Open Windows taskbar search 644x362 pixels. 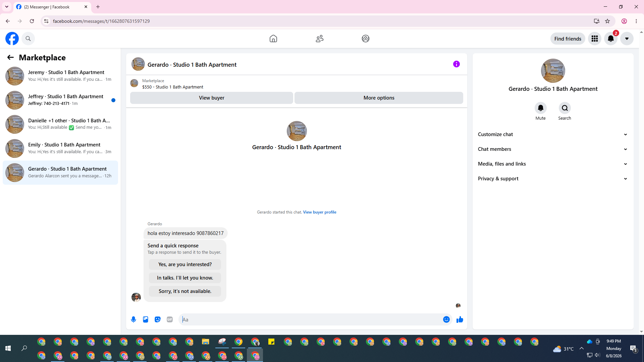[x=24, y=349]
